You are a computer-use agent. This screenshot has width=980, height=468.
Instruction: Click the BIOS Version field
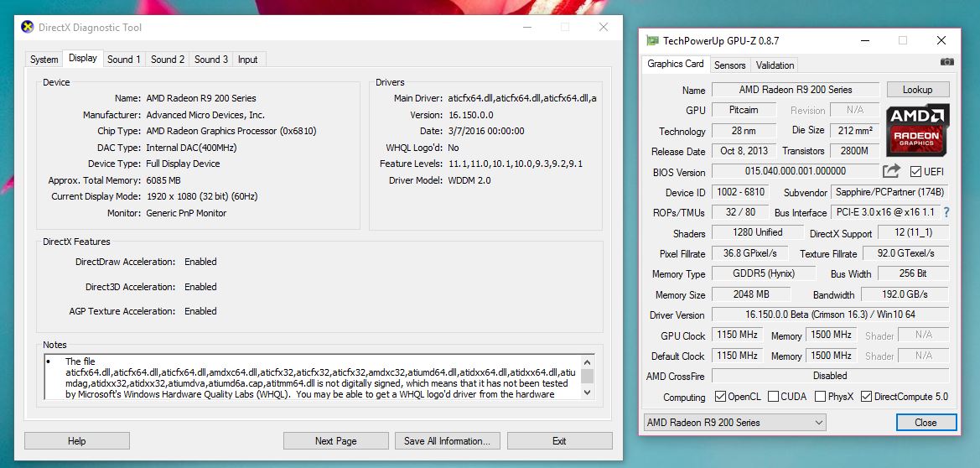click(795, 171)
